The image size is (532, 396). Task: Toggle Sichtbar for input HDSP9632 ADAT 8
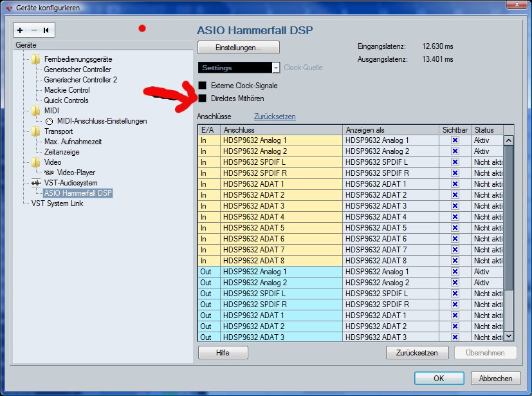pos(455,261)
